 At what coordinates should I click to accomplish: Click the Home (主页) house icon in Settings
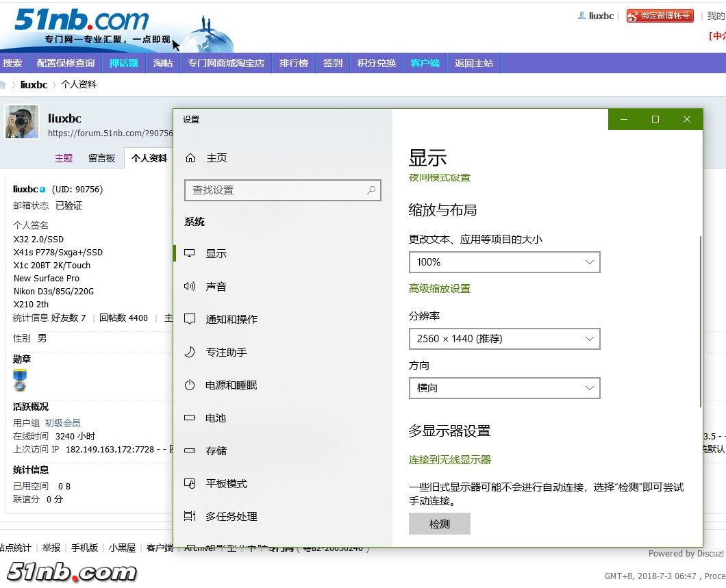pyautogui.click(x=190, y=158)
